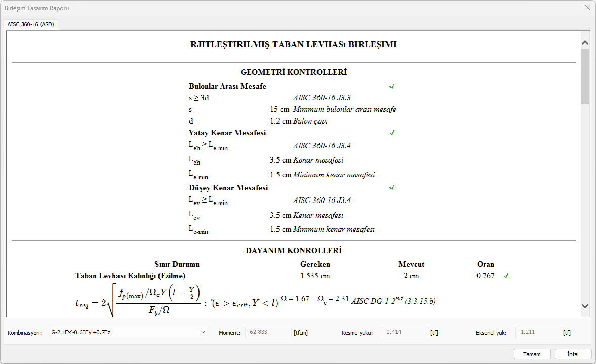Click the text Minimum bulonlar arası mesafe
The width and height of the screenshot is (596, 364).
click(344, 109)
